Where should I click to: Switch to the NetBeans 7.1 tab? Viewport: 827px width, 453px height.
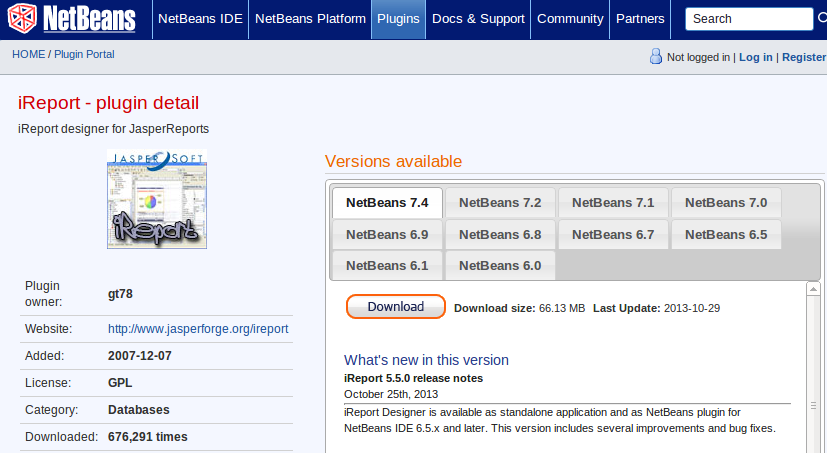(613, 203)
